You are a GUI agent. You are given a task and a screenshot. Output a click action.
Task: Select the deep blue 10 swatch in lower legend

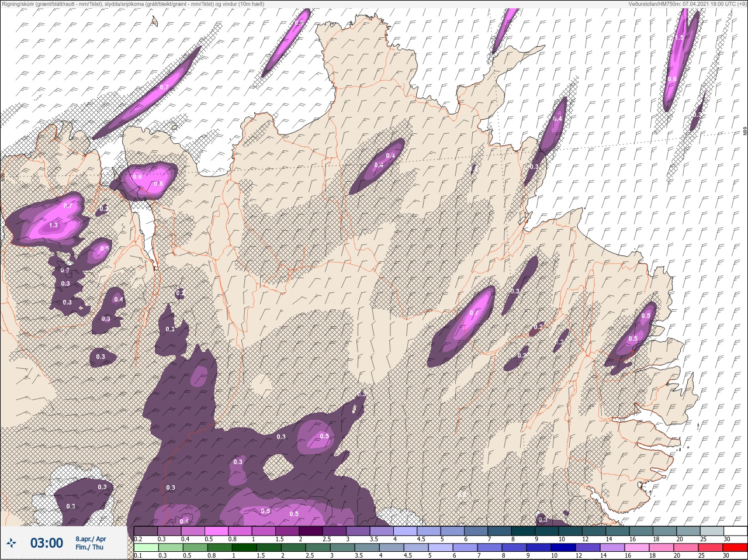point(565,548)
